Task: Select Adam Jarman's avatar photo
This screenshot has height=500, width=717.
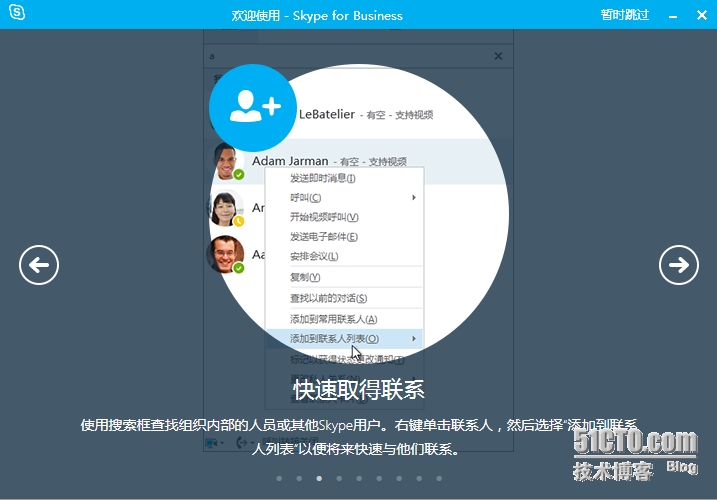Action: [x=227, y=161]
